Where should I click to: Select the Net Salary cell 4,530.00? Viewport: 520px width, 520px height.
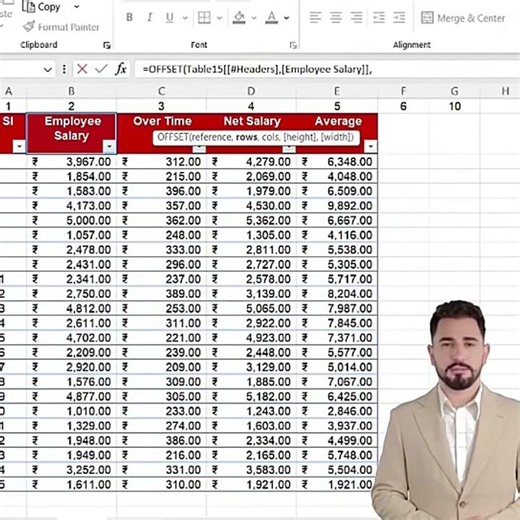pos(252,206)
